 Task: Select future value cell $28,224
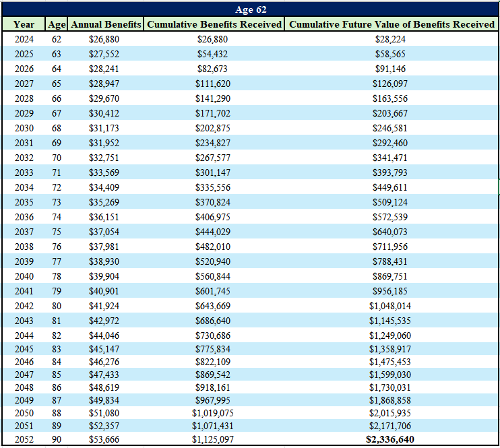[390, 39]
